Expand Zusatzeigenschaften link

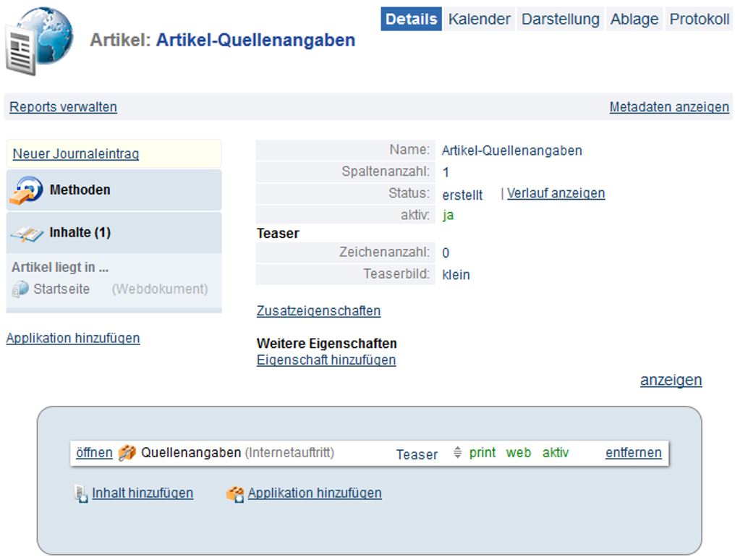pos(318,311)
